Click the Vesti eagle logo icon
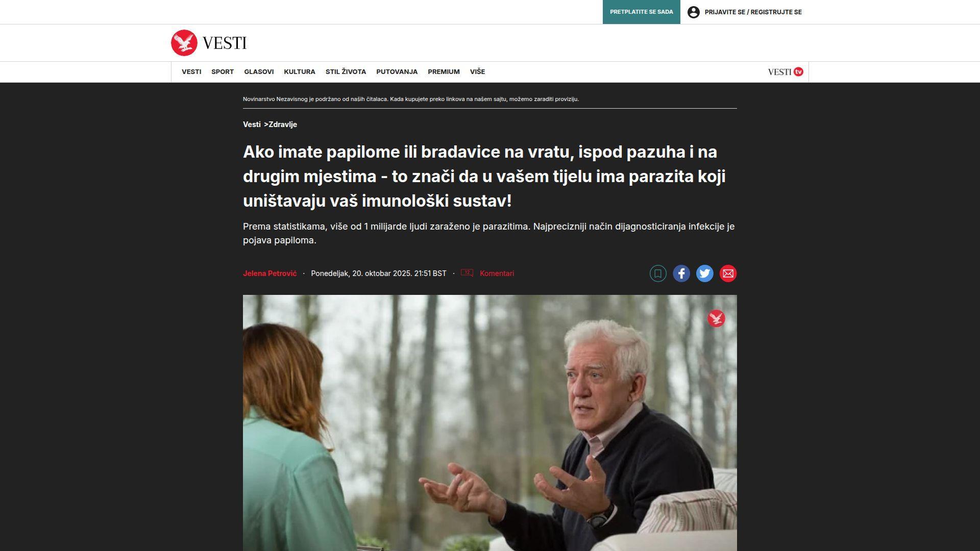 [184, 43]
